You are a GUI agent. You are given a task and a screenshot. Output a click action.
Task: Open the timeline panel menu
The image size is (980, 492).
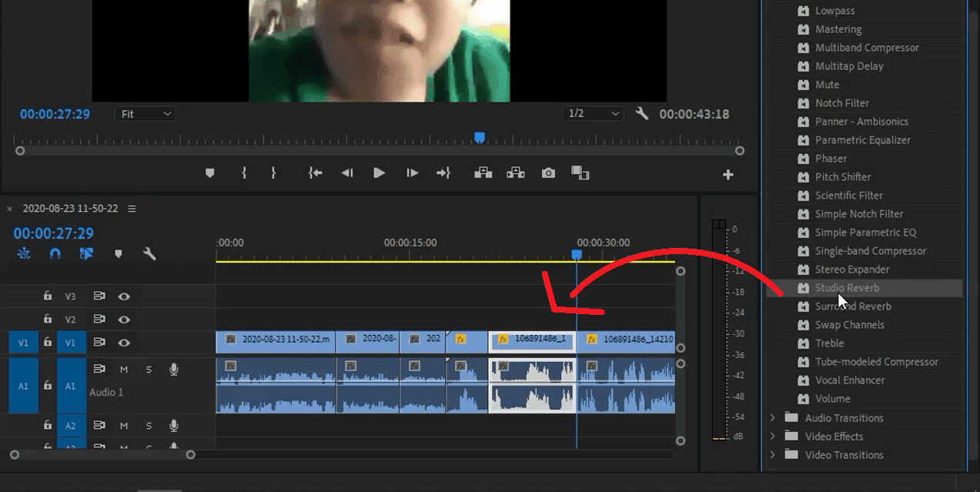(x=132, y=208)
